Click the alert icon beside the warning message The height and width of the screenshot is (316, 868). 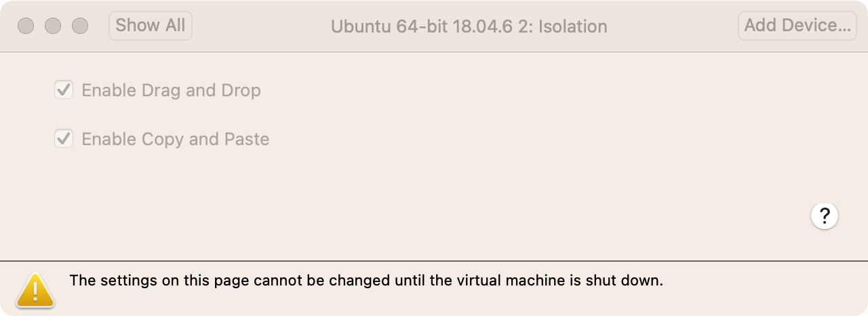point(35,290)
